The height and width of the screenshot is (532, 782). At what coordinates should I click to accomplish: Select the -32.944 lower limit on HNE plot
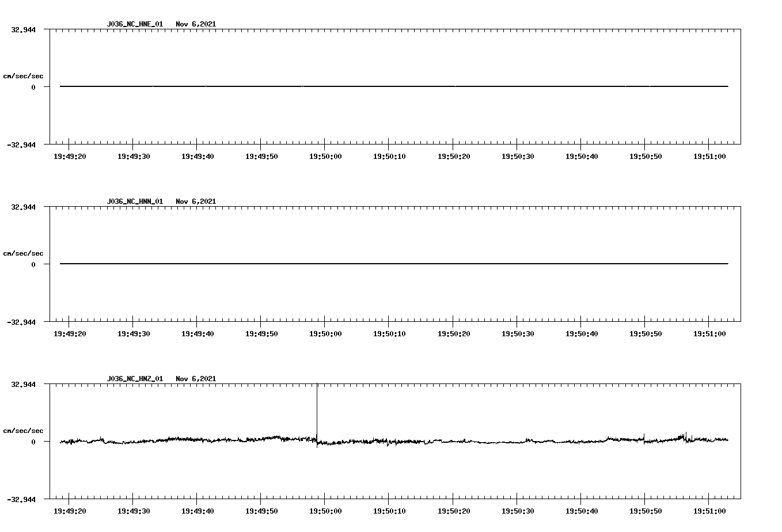(21, 145)
